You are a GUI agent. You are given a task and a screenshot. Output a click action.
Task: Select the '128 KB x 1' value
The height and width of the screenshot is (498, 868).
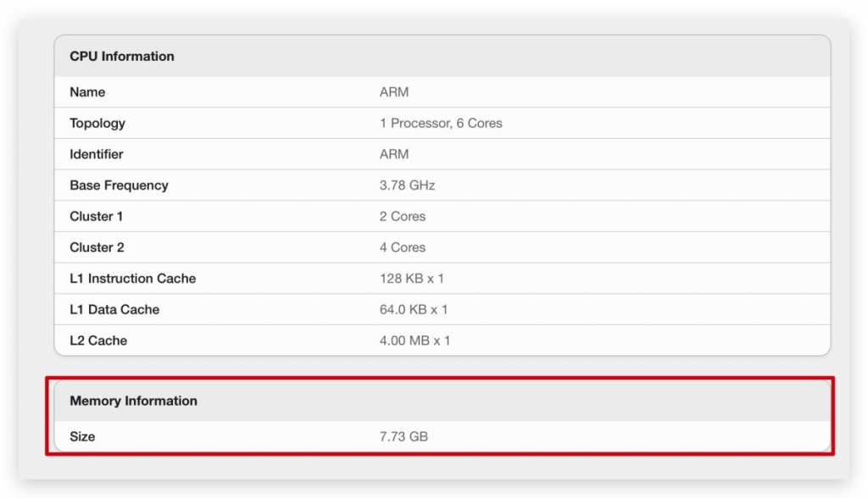[412, 278]
